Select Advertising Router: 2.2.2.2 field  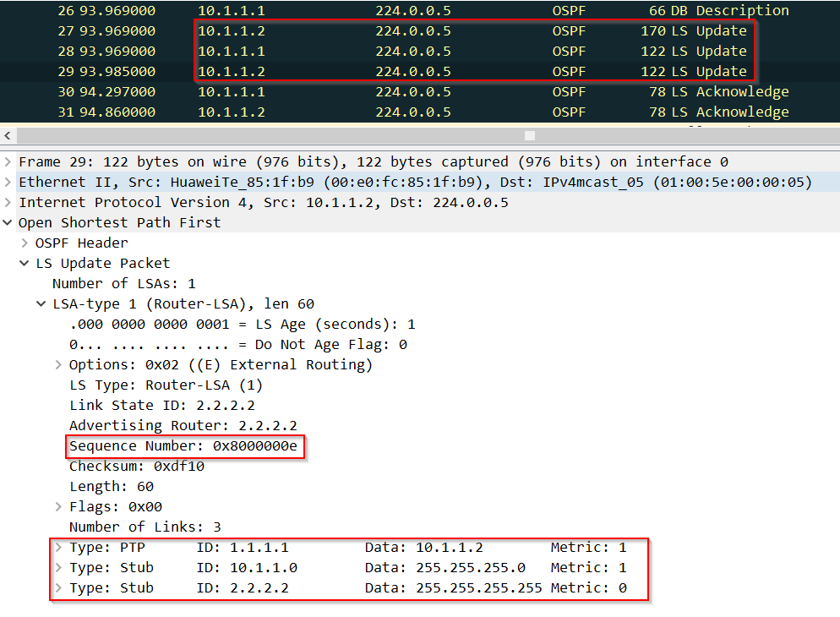(x=183, y=426)
